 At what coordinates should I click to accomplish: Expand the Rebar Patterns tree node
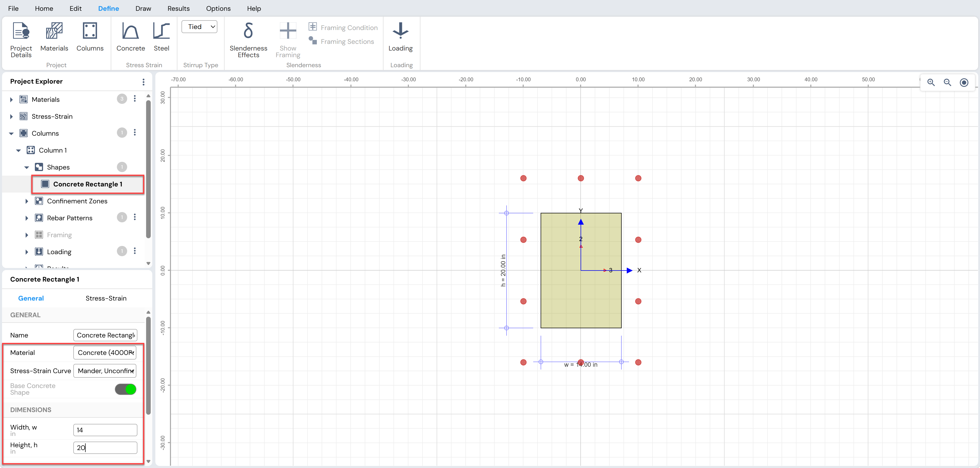pyautogui.click(x=27, y=218)
